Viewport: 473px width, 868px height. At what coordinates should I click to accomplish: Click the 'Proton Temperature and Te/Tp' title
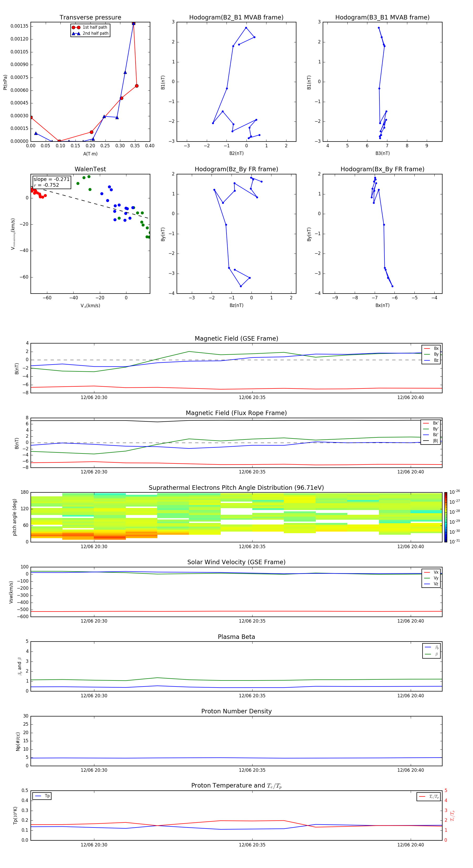(236, 785)
